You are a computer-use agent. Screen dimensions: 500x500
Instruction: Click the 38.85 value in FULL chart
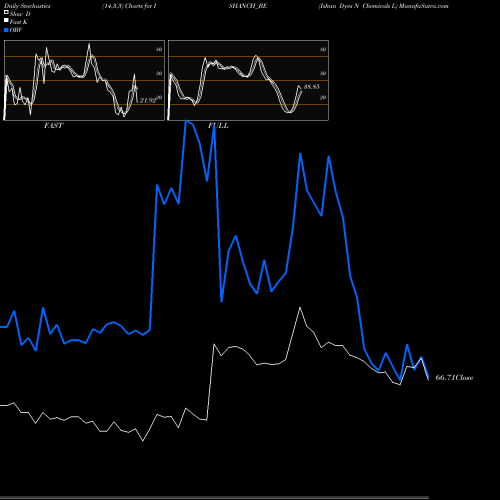pos(312,87)
